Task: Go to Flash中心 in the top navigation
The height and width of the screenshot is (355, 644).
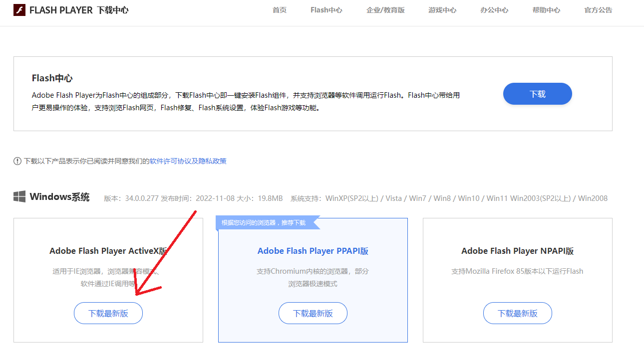Action: [326, 10]
